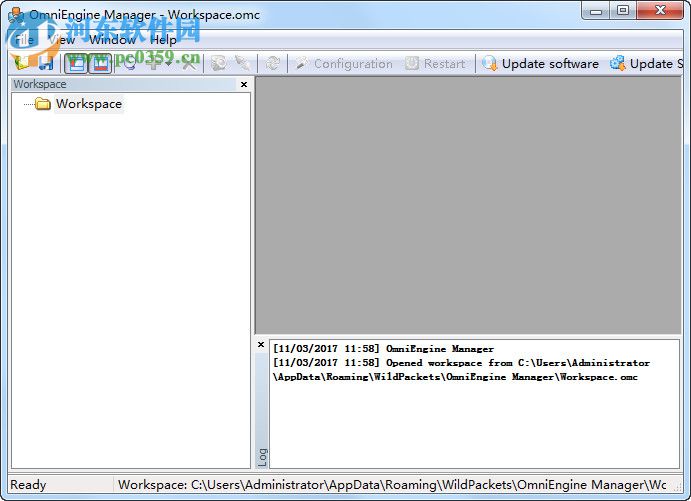Image resolution: width=691 pixels, height=501 pixels.
Task: Click the partially visible Update S button
Action: (x=646, y=64)
